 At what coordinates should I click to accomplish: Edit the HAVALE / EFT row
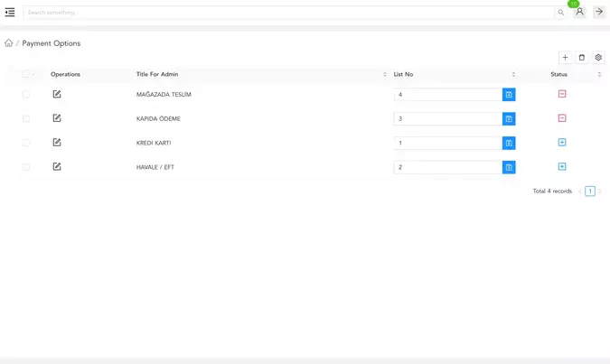[57, 167]
